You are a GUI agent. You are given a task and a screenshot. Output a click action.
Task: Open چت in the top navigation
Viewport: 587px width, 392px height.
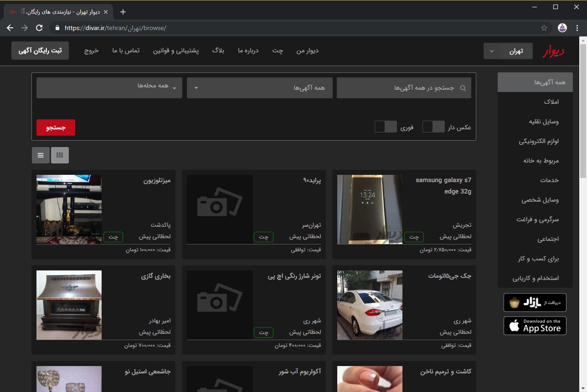278,51
